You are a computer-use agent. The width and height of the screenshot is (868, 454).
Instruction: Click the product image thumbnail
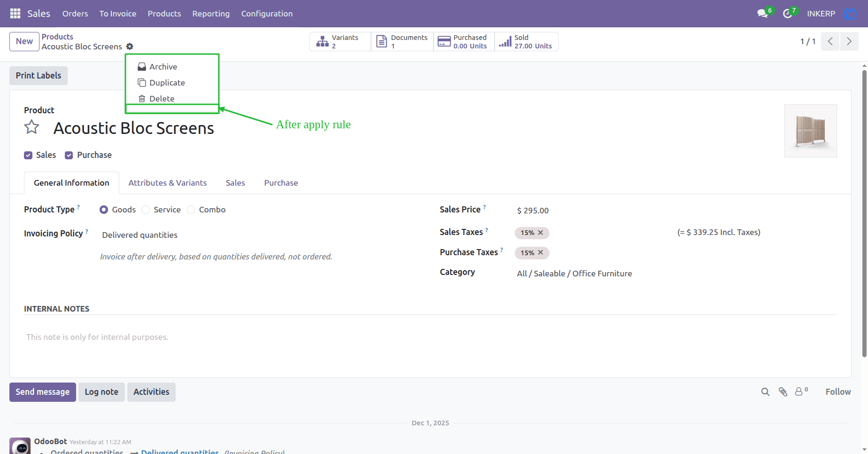click(x=811, y=131)
